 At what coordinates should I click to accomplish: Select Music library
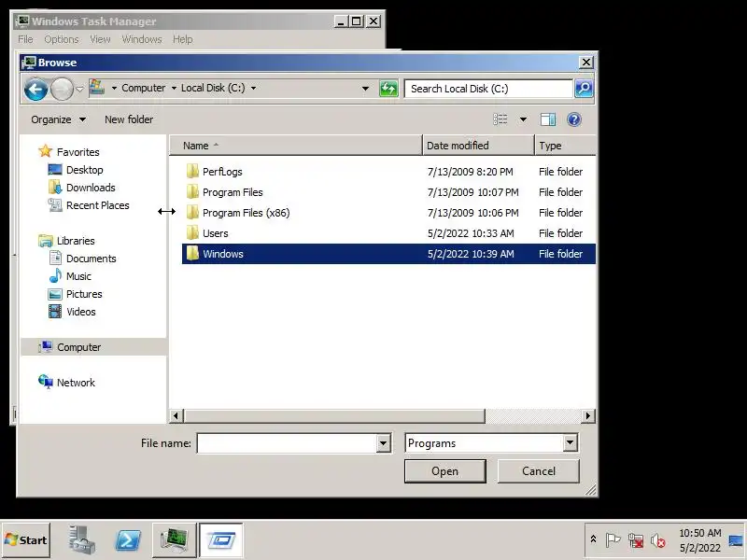click(x=78, y=276)
